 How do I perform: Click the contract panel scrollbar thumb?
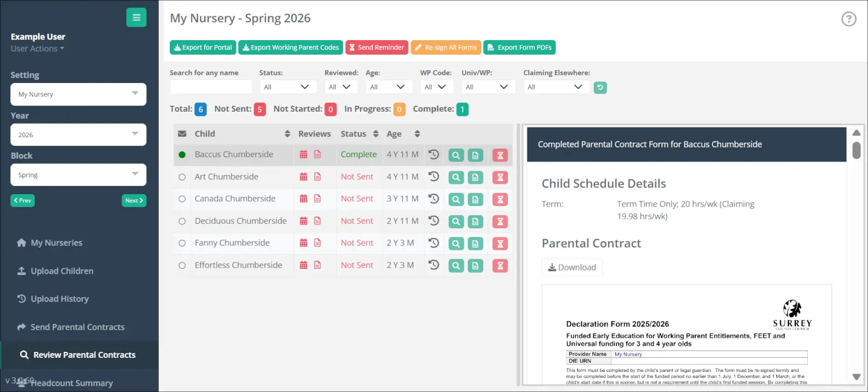pos(857,150)
